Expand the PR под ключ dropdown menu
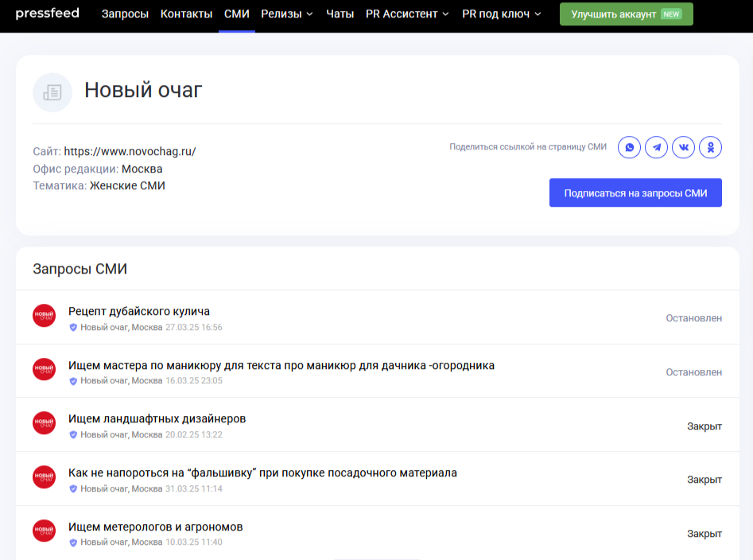Viewport: 753px width, 560px height. tap(502, 14)
